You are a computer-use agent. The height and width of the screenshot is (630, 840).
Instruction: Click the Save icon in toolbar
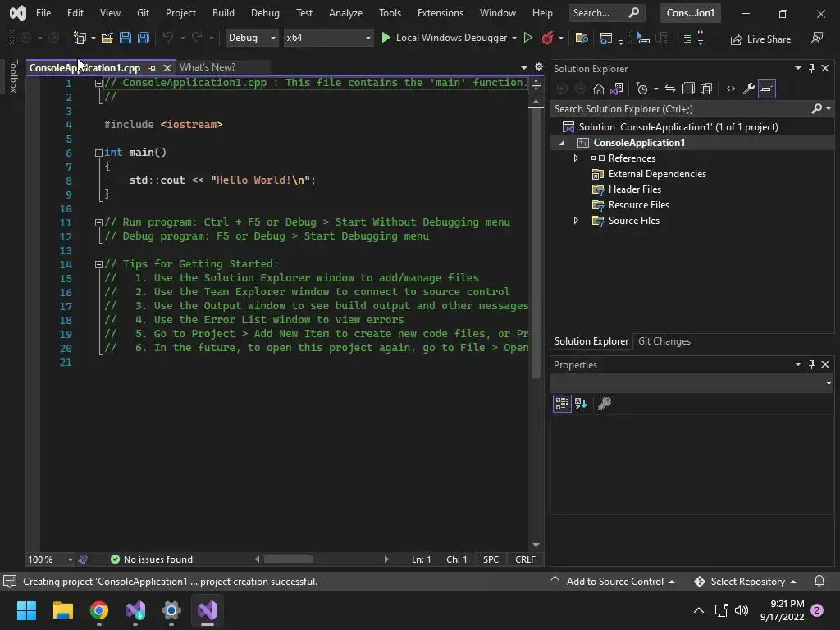click(126, 38)
